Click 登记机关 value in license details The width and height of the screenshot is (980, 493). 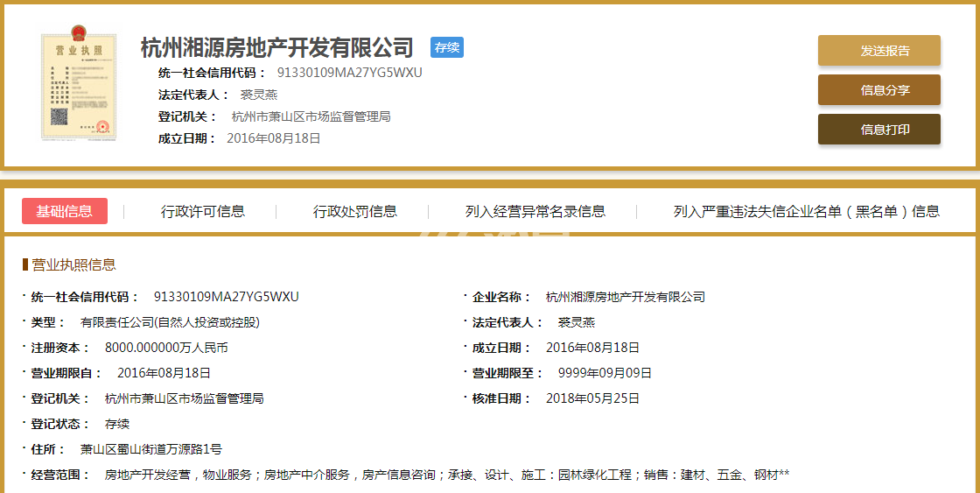tap(184, 398)
